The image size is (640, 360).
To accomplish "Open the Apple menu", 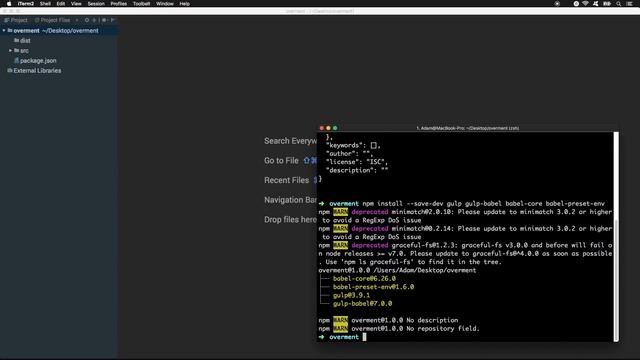I will [x=9, y=4].
